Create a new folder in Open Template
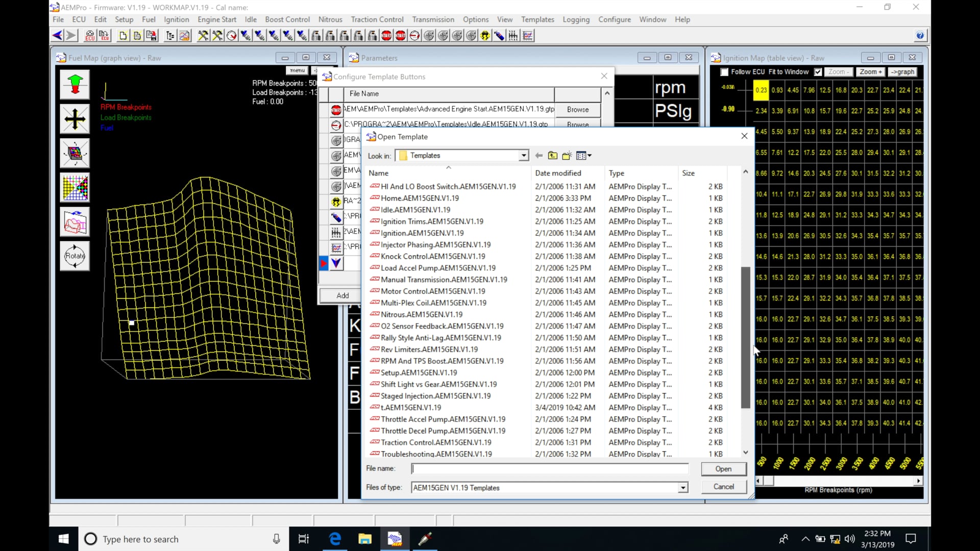The height and width of the screenshot is (551, 980). (567, 156)
